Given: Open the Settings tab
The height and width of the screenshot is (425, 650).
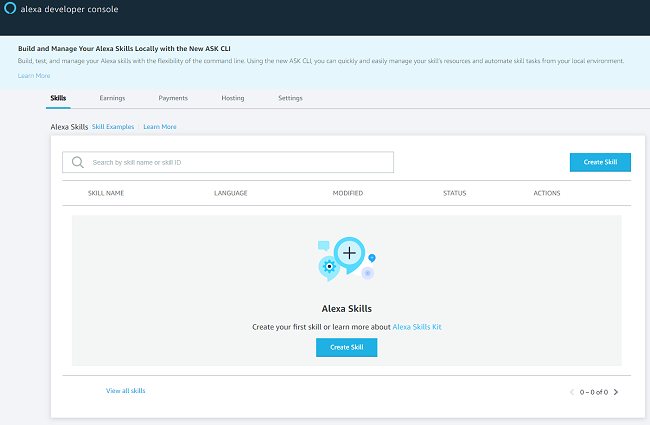Looking at the screenshot, I should point(290,98).
